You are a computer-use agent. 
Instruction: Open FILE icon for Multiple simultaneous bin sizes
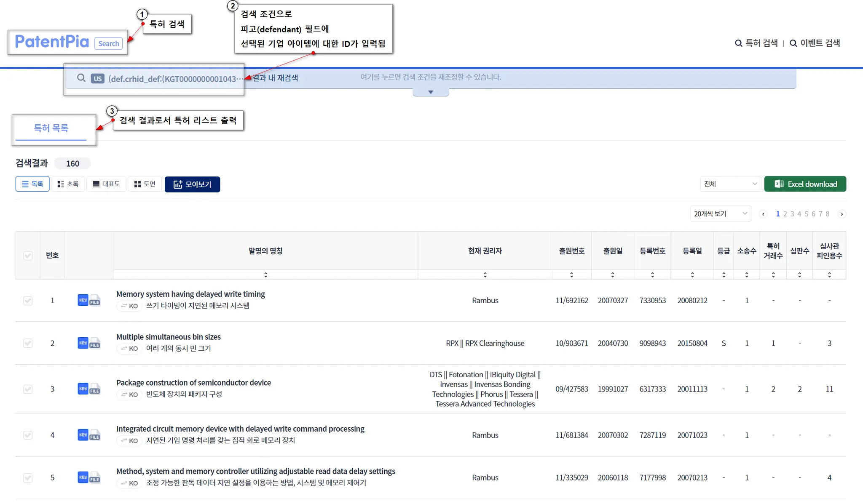tap(95, 344)
